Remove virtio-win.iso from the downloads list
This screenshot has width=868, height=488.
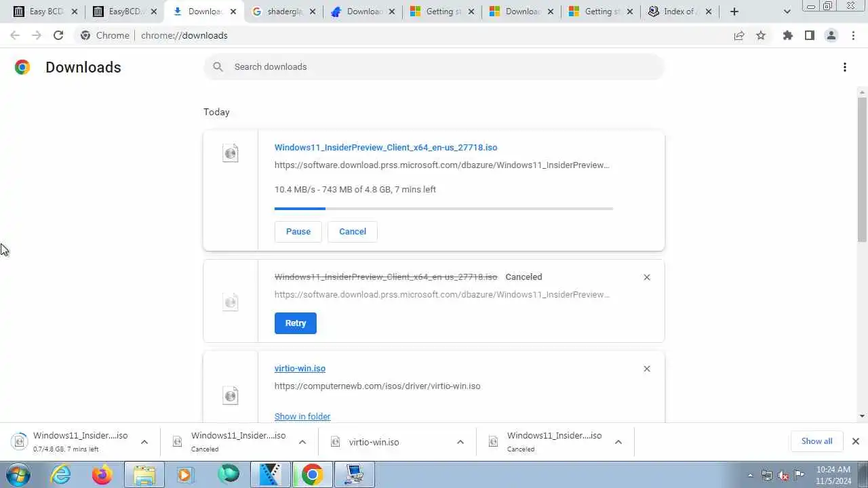point(647,369)
